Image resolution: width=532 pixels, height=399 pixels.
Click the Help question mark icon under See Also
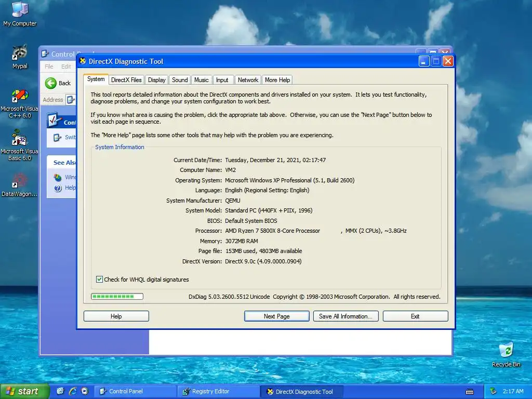pos(58,188)
